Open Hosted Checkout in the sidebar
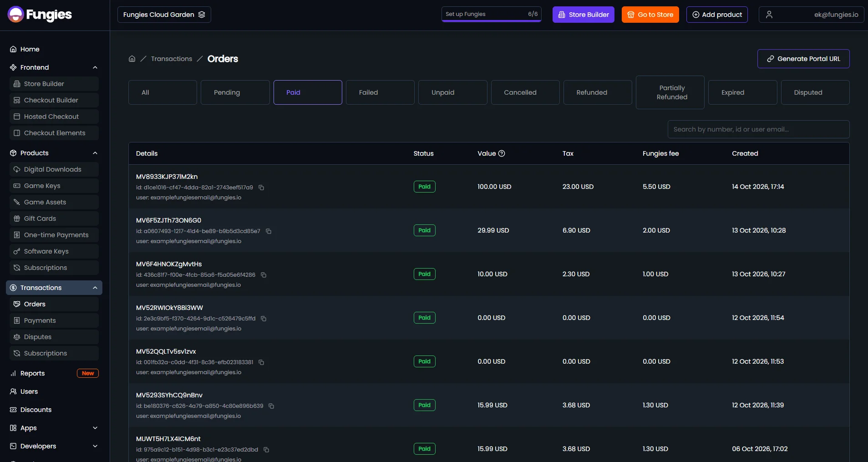This screenshot has height=462, width=868. click(x=54, y=117)
